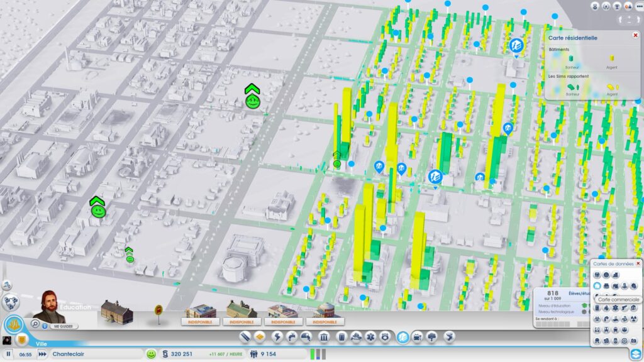
Task: Open the Power lightning bolt menu
Action: [x=277, y=337]
